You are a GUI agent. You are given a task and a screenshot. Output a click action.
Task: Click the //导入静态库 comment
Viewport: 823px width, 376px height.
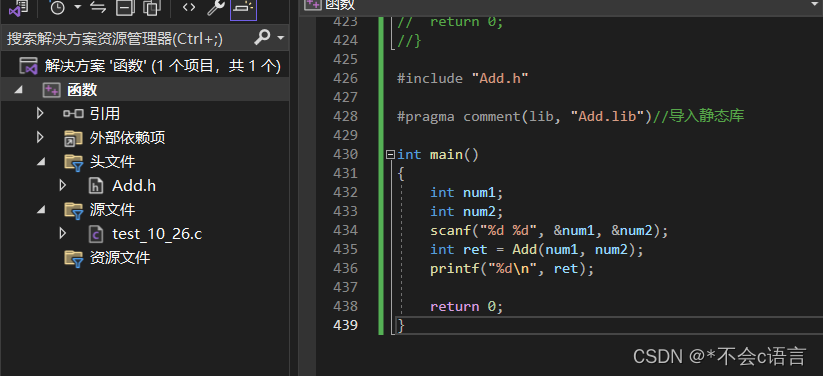pyautogui.click(x=698, y=116)
